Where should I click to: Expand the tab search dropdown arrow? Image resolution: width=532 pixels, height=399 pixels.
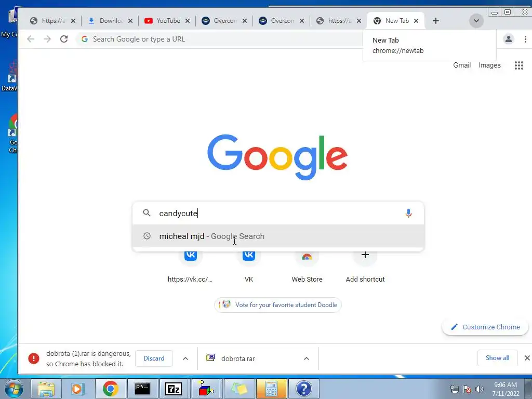point(476,21)
